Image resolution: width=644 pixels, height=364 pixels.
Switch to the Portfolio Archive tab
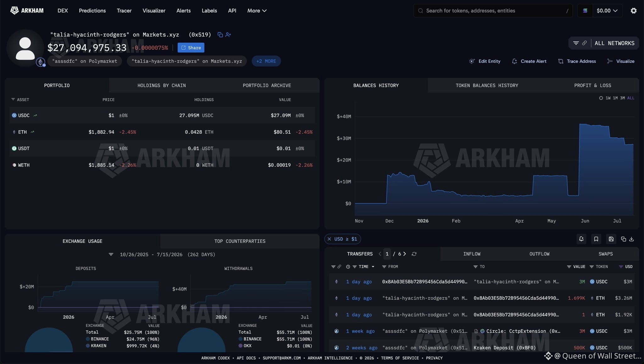tap(267, 85)
